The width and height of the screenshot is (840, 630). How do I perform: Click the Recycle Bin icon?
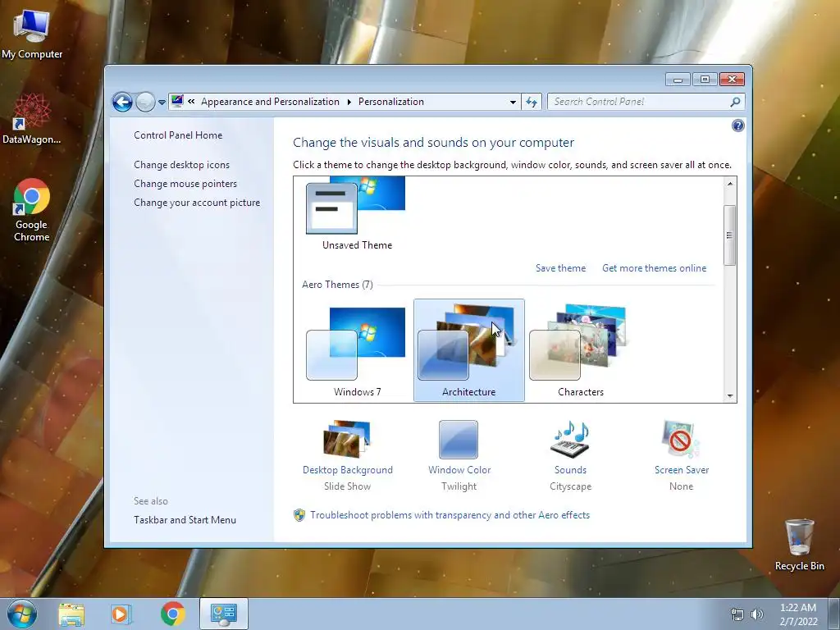click(x=799, y=545)
